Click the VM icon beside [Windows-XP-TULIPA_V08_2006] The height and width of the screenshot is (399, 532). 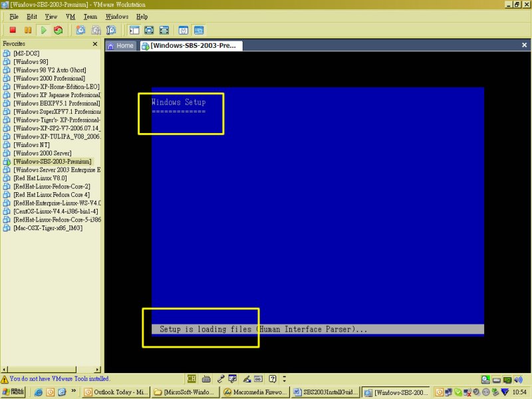[7, 137]
